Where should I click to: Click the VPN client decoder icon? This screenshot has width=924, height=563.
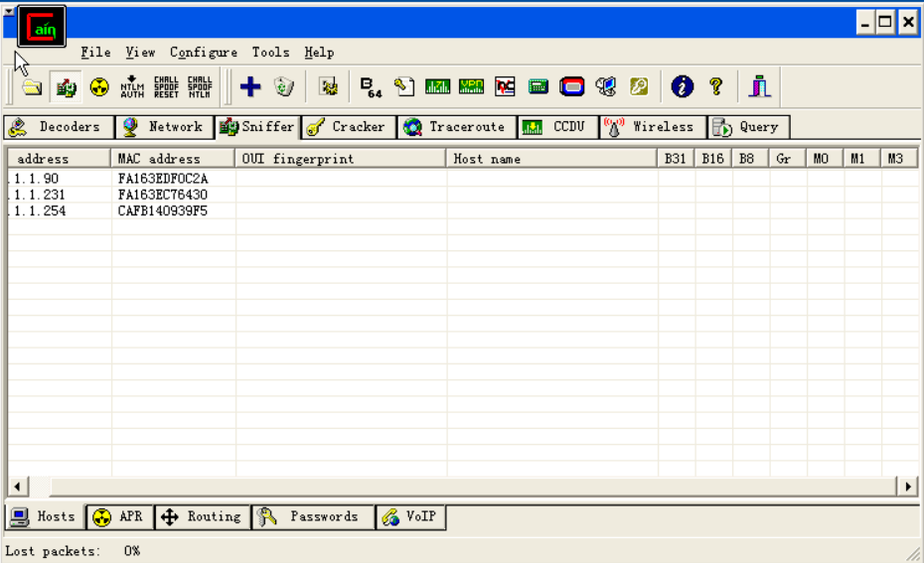[471, 86]
